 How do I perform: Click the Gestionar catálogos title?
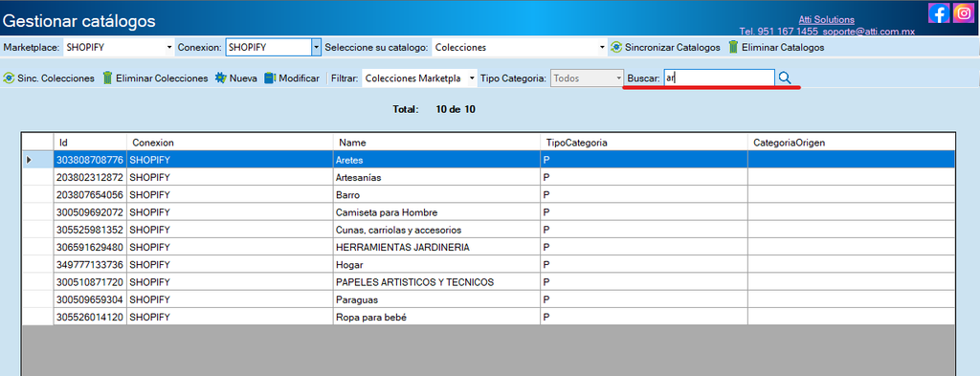point(79,21)
